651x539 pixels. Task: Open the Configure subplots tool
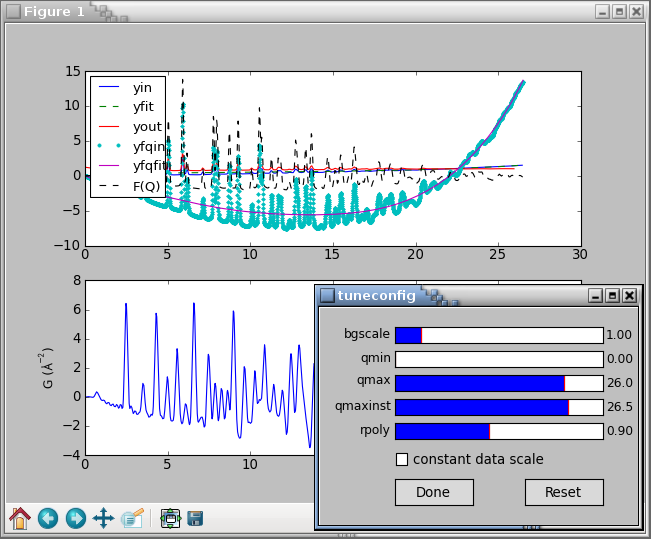170,518
